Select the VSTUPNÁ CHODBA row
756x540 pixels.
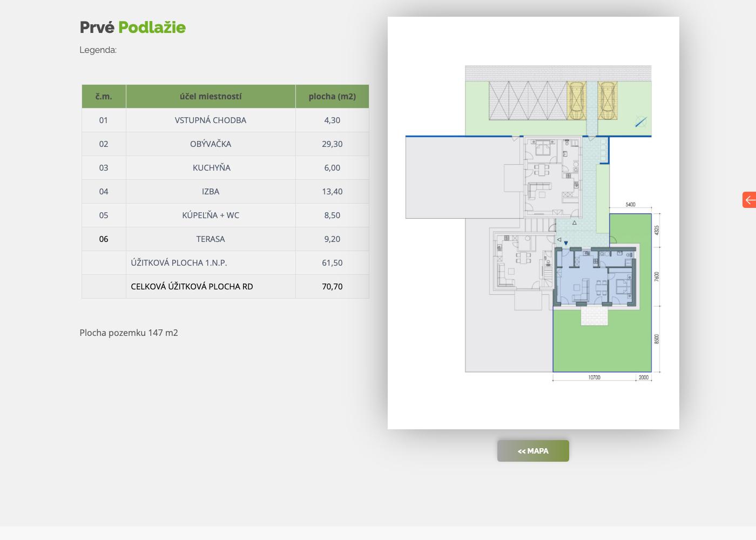[225, 120]
